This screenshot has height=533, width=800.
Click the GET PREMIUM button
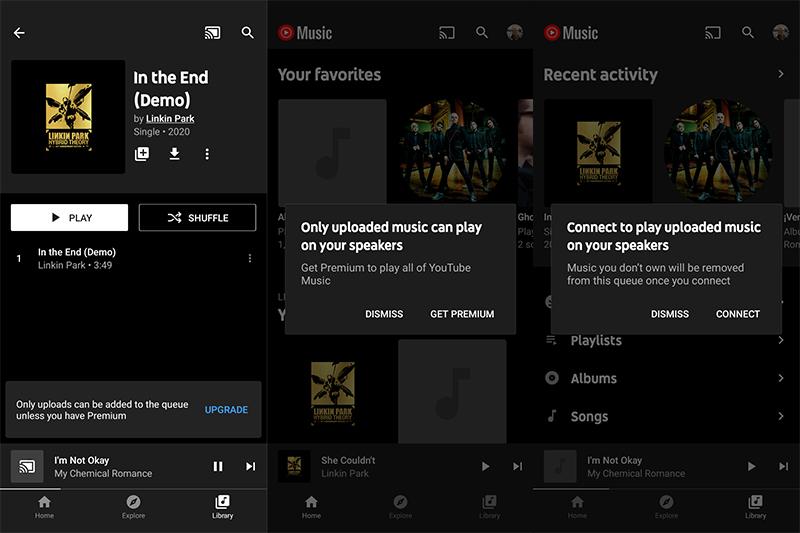(x=462, y=314)
